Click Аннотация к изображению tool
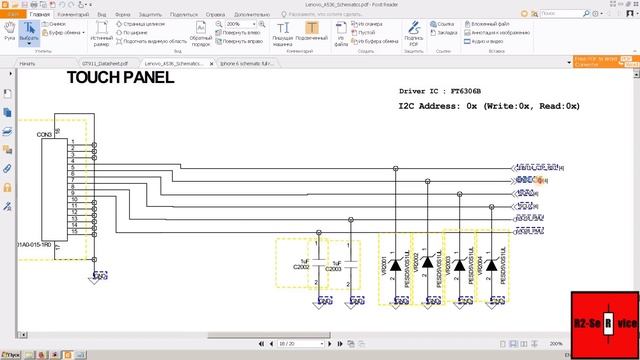 [x=497, y=33]
